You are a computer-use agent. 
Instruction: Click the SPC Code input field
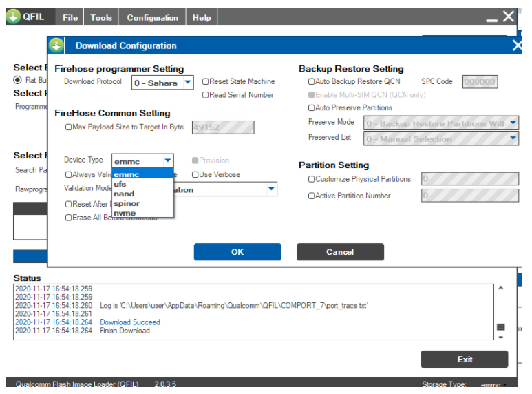[x=480, y=82]
